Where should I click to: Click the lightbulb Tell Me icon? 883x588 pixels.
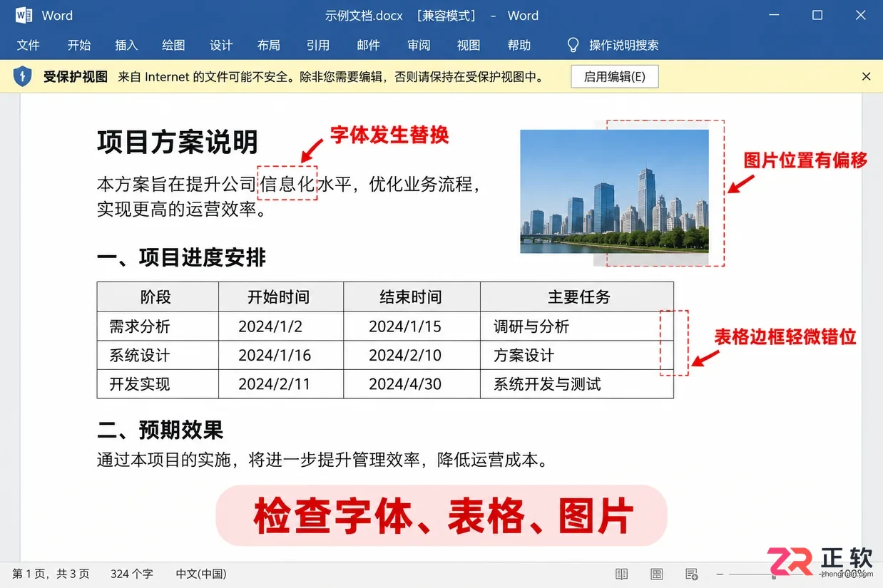point(573,45)
